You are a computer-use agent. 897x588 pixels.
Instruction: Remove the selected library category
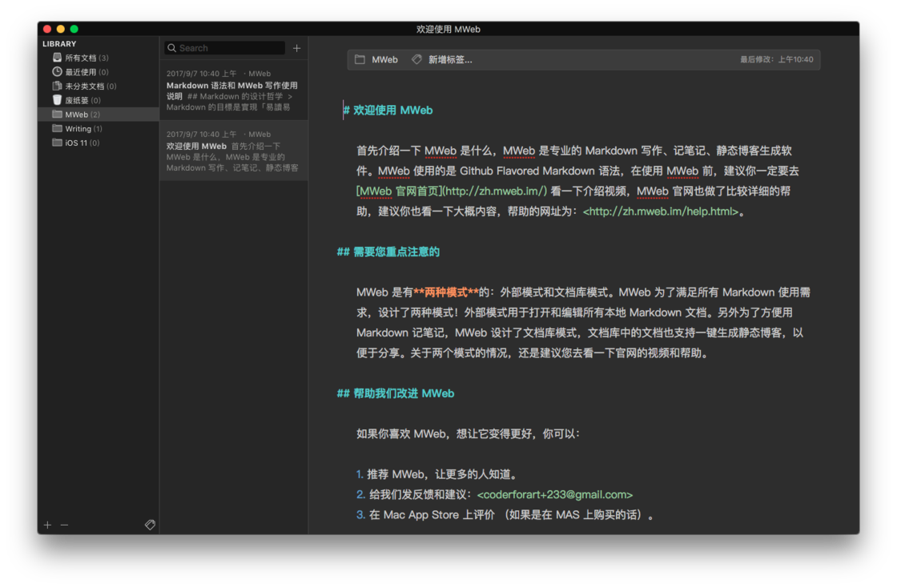click(x=64, y=525)
